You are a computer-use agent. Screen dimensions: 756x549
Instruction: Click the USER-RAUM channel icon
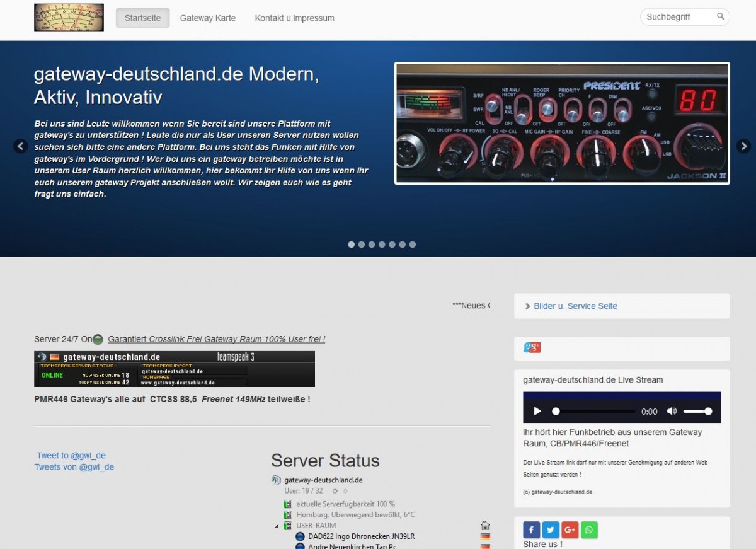point(288,526)
